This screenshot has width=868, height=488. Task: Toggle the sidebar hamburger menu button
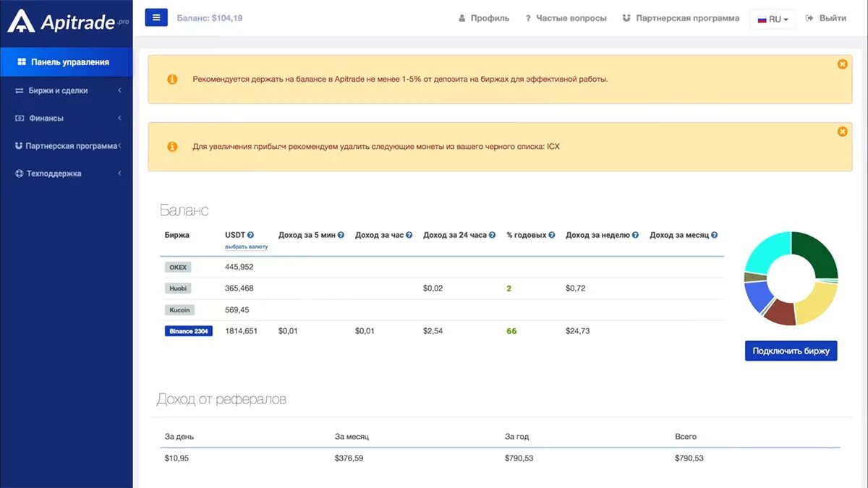pyautogui.click(x=156, y=17)
